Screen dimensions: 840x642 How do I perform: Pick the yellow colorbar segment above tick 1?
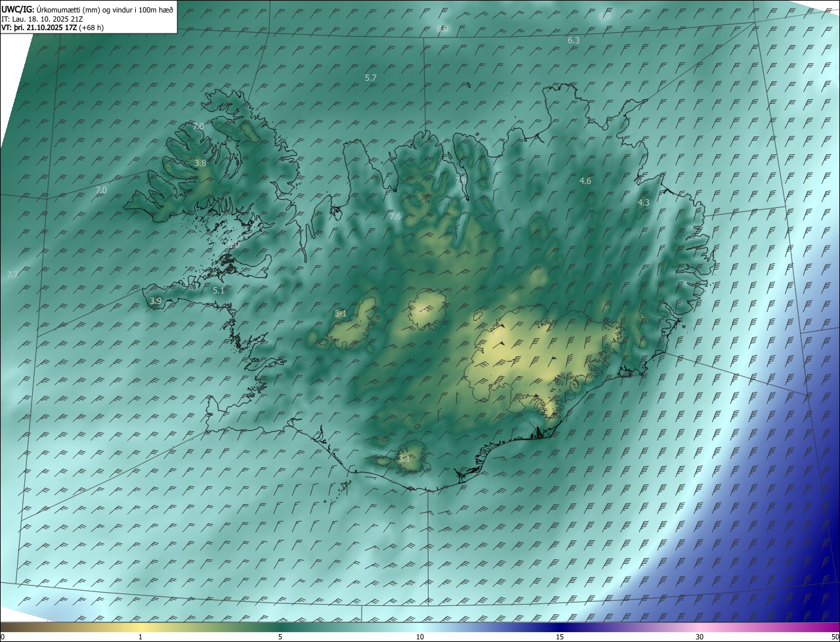(140, 627)
